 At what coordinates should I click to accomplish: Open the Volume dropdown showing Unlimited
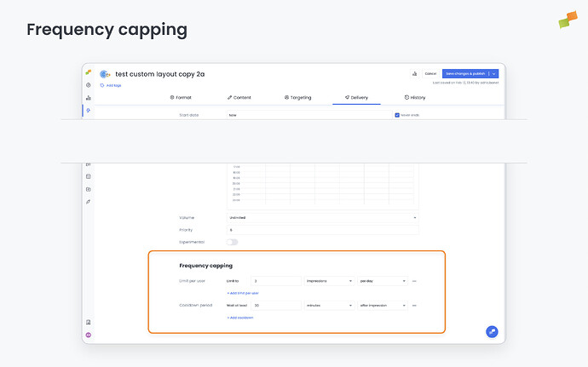pyautogui.click(x=322, y=217)
